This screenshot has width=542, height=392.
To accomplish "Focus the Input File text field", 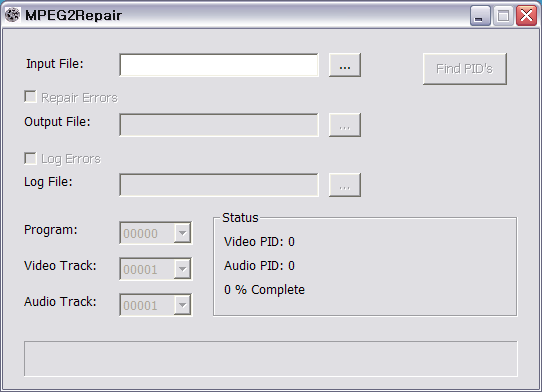I will click(219, 65).
